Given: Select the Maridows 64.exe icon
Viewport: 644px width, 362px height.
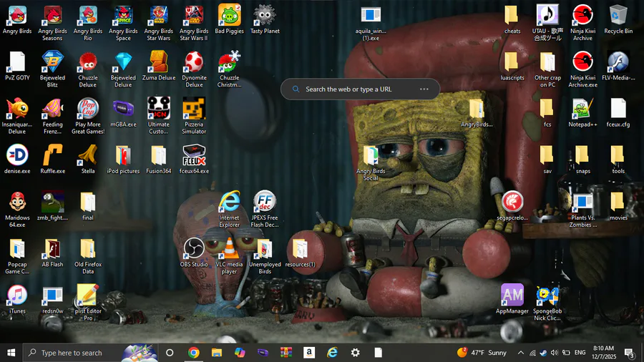Looking at the screenshot, I should 17,210.
